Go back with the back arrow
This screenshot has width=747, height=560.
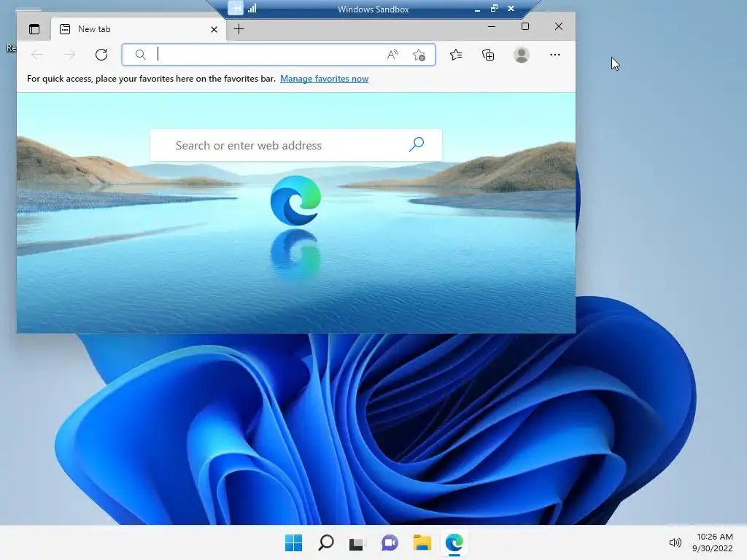pos(37,55)
